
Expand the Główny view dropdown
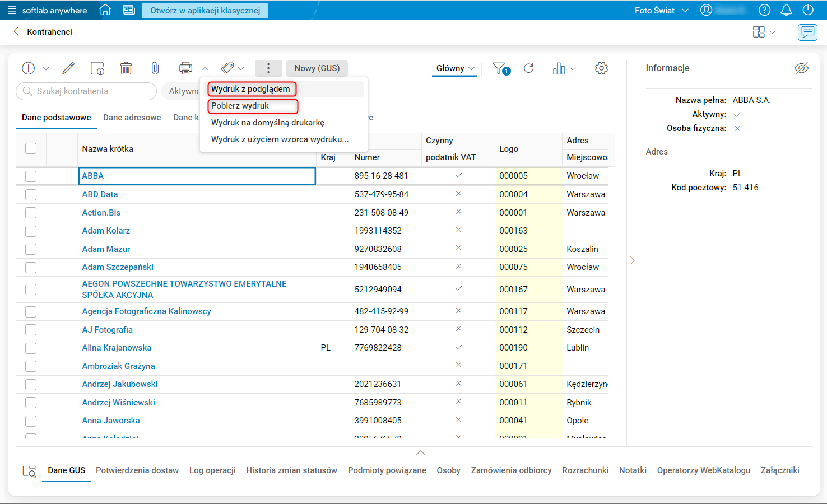click(456, 68)
